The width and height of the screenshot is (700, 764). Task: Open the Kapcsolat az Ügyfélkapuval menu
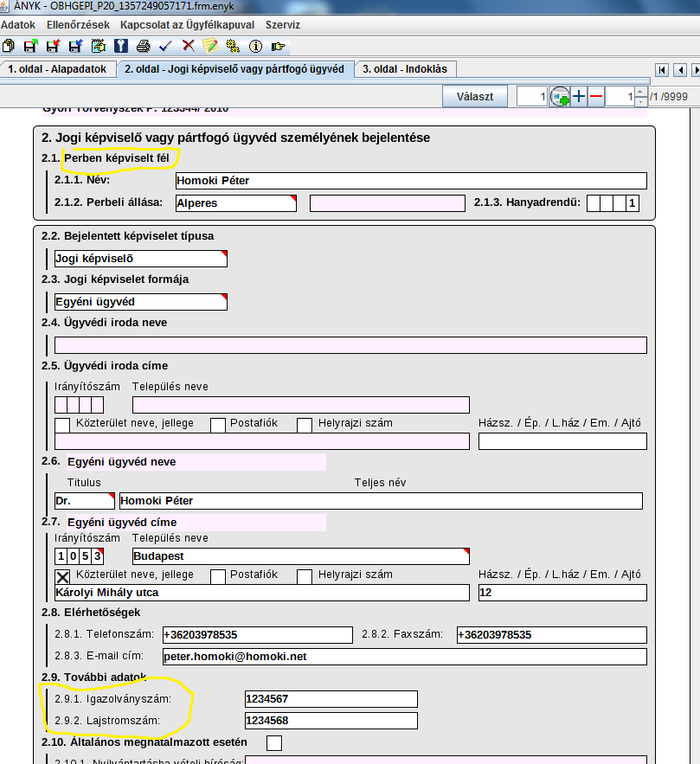(188, 25)
